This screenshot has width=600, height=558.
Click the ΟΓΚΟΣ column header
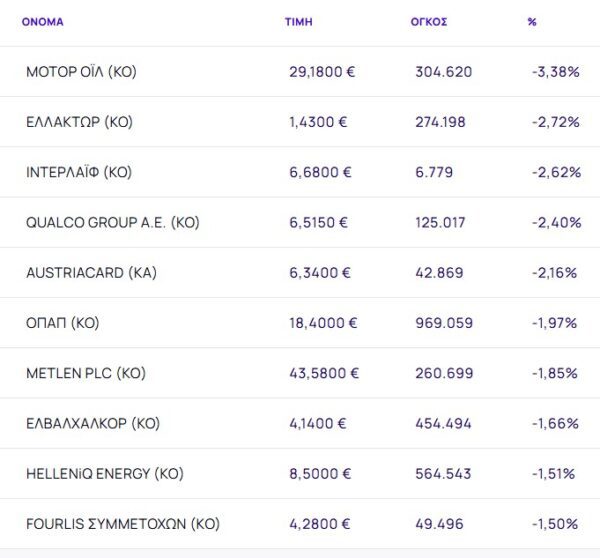pos(428,21)
